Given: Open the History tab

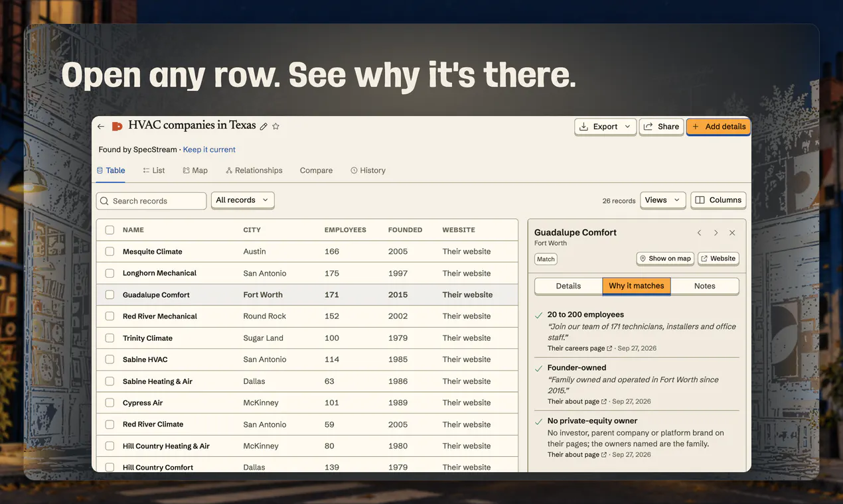Looking at the screenshot, I should point(368,170).
